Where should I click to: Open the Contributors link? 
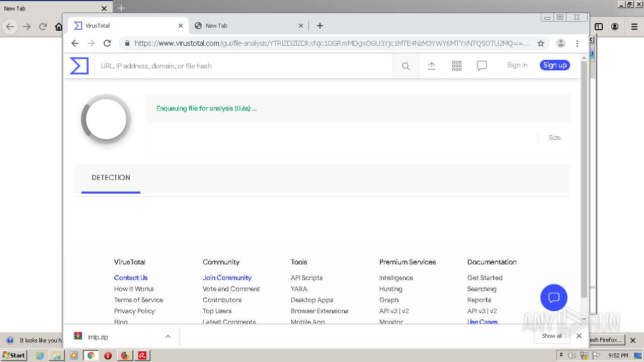click(x=222, y=300)
